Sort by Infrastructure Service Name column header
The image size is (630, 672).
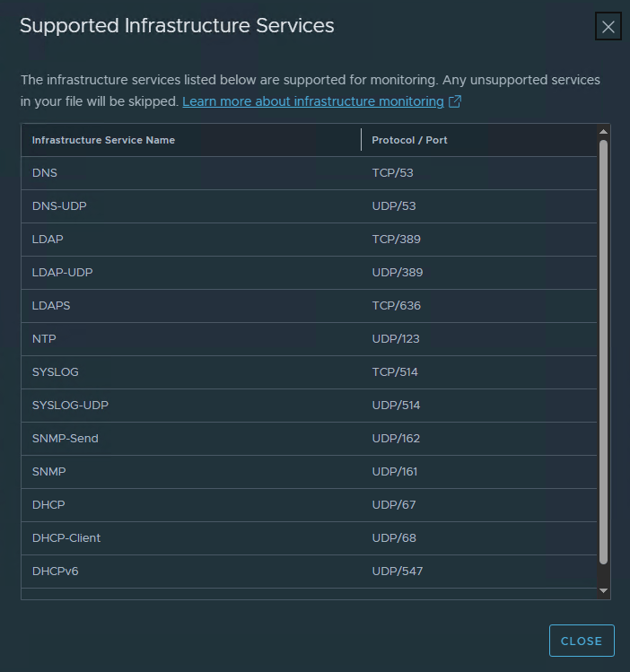103,140
